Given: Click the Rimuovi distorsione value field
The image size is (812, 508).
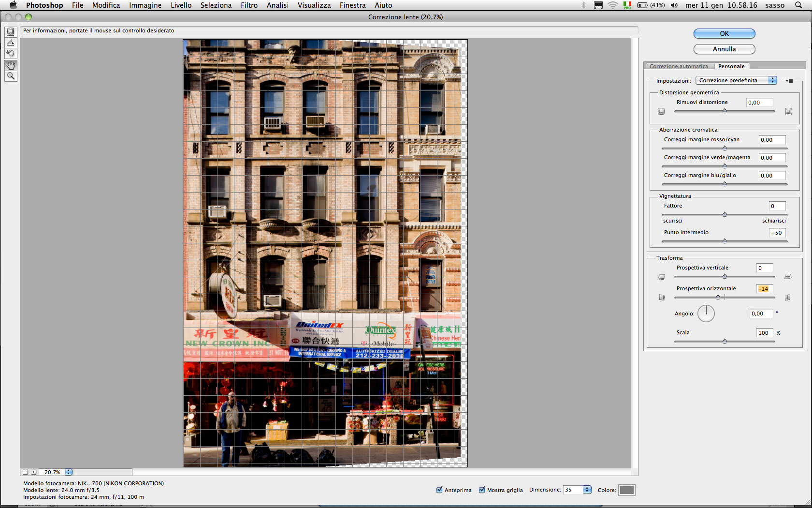Looking at the screenshot, I should click(760, 103).
